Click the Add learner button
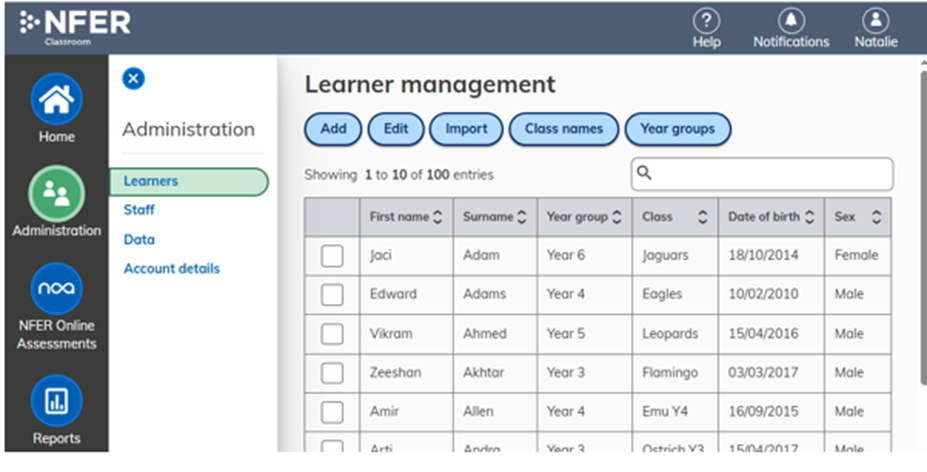927x472 pixels. pyautogui.click(x=333, y=129)
